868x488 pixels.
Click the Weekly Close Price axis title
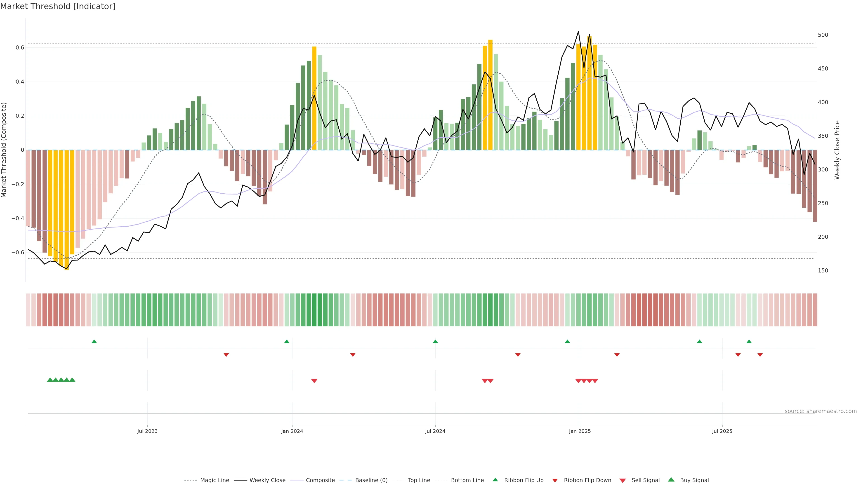click(837, 150)
